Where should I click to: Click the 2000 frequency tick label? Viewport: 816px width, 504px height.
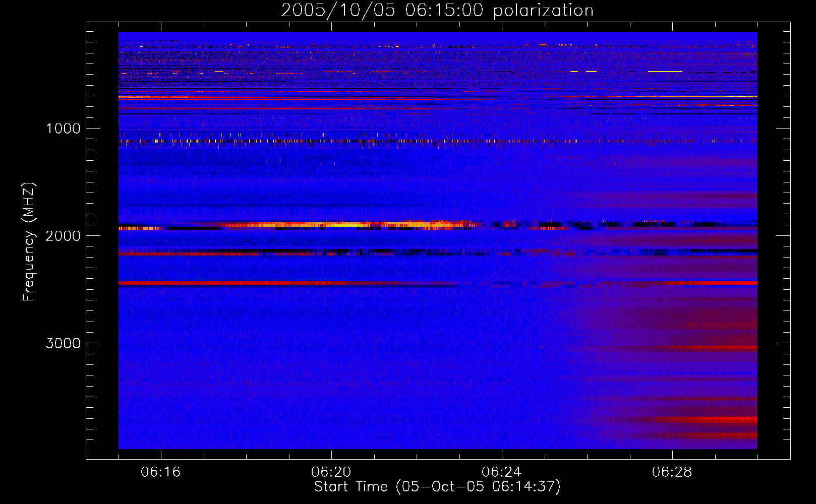[x=63, y=236]
